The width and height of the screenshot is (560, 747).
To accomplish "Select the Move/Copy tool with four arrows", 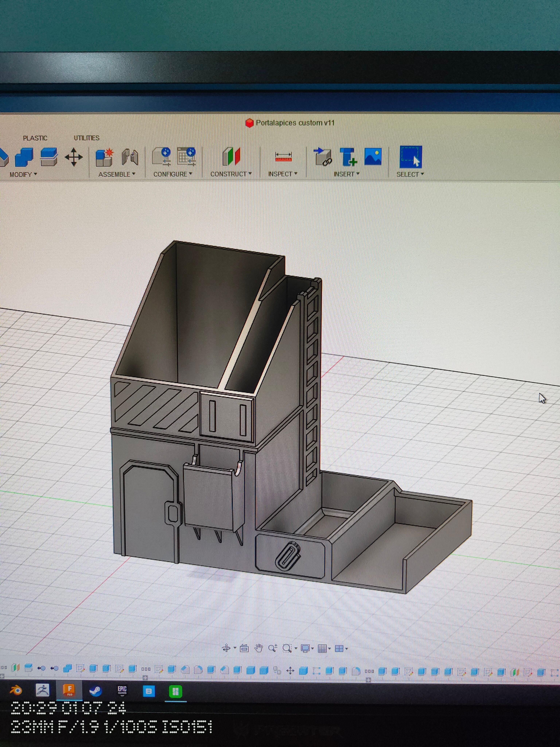I will coord(74,157).
